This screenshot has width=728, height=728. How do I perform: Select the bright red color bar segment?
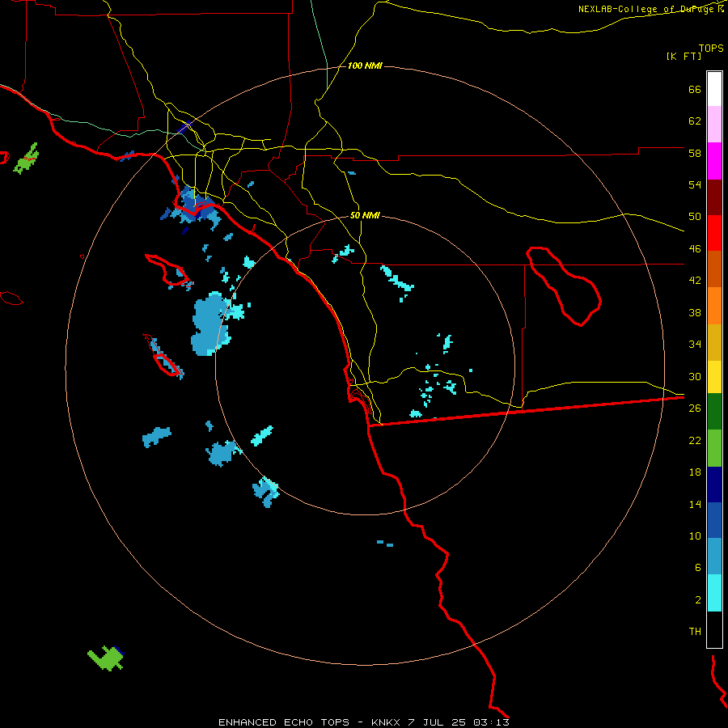pos(714,233)
